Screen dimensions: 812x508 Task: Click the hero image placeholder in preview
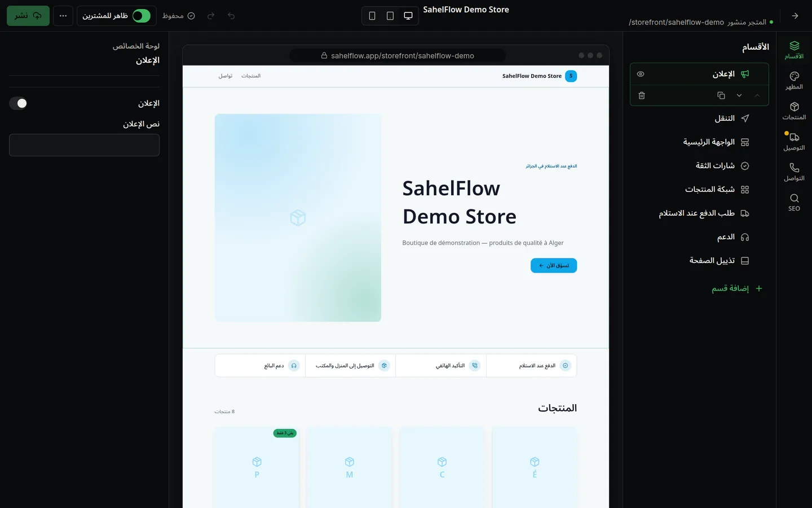[298, 218]
